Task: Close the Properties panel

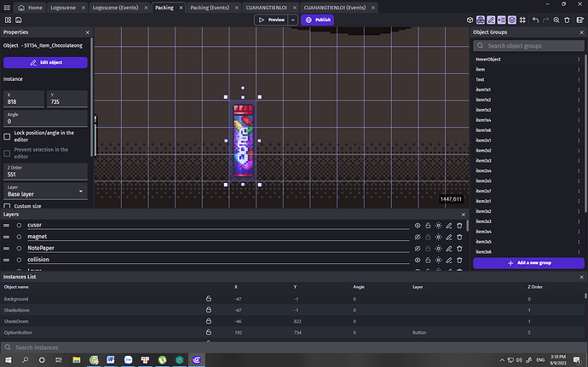Action: [x=88, y=32]
